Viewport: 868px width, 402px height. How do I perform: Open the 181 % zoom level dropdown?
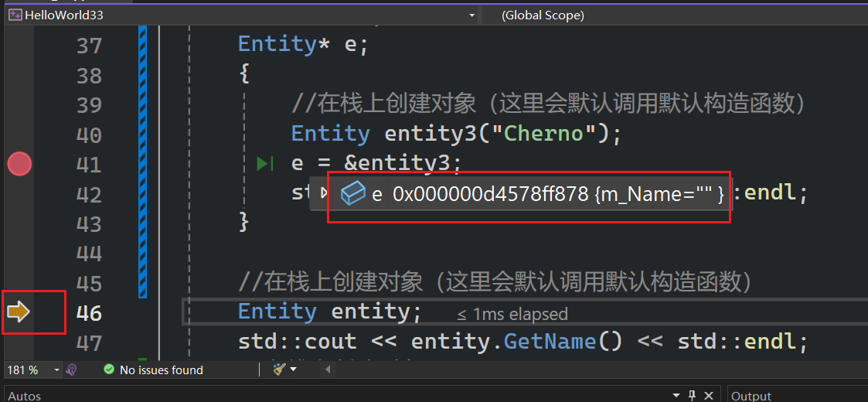point(56,370)
